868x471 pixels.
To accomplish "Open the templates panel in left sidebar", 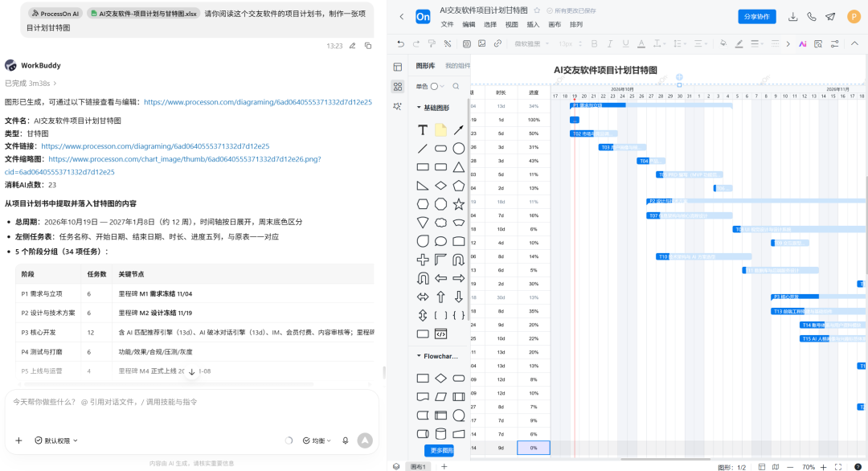I will coord(398,67).
